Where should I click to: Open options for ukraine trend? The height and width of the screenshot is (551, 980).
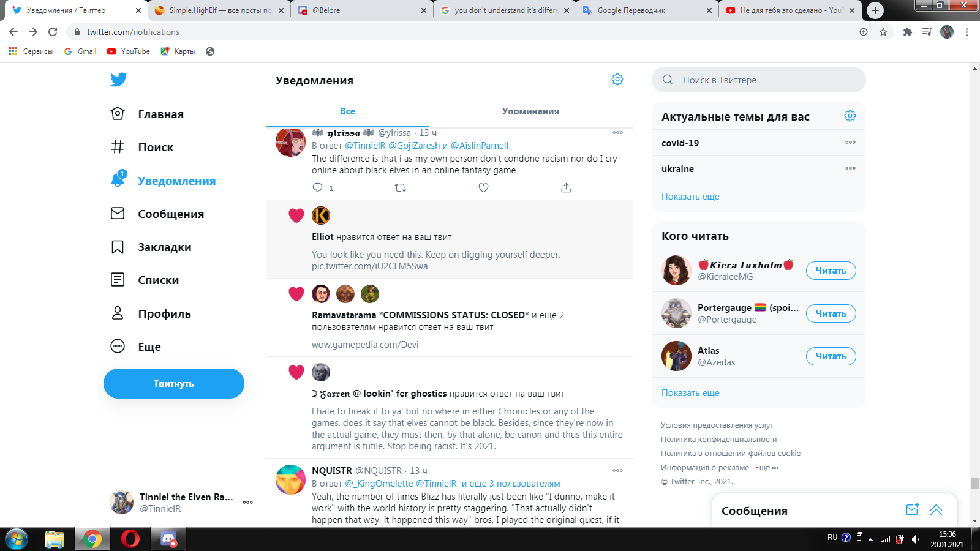point(850,168)
